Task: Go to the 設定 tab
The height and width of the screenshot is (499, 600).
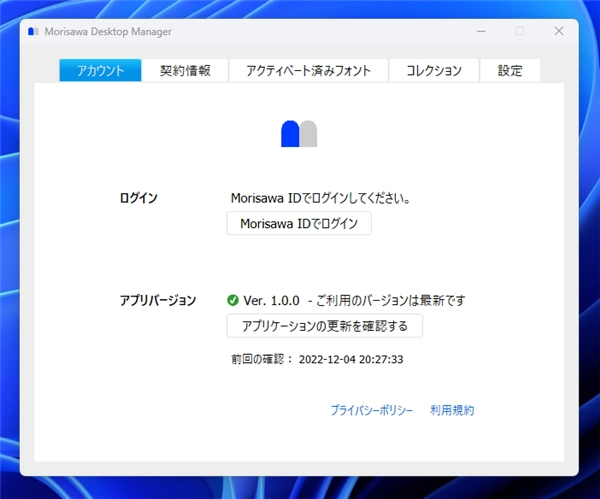Action: click(510, 70)
